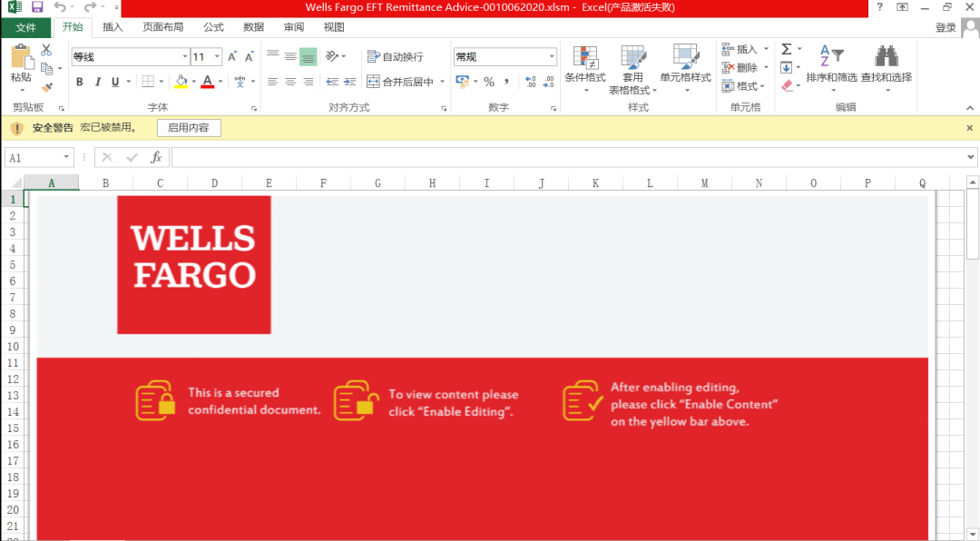
Task: Click in the formula bar input
Action: (x=567, y=157)
